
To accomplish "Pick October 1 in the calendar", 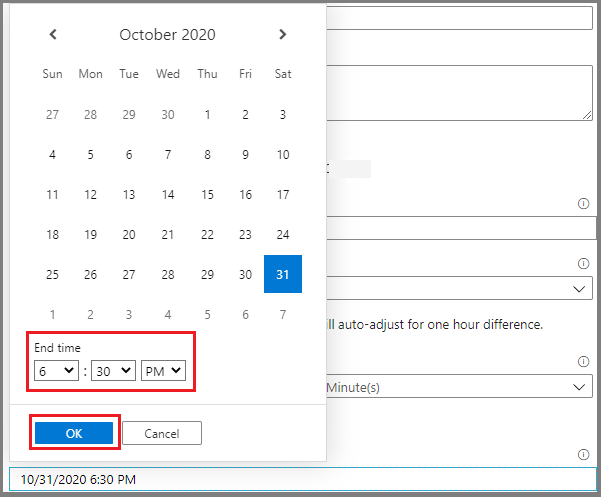I will [207, 115].
